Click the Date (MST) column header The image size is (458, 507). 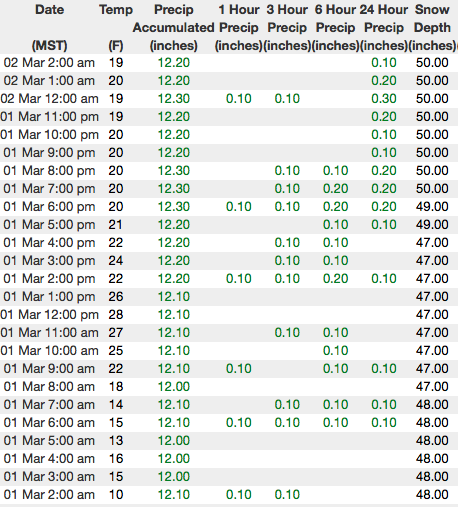[49, 27]
